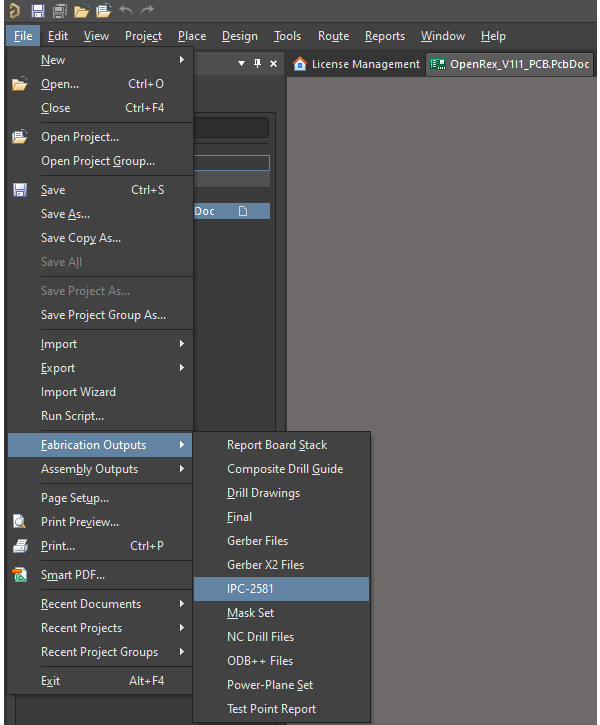Viewport: 600px width, 725px height.
Task: Click the home icon on License Management tab
Action: (300, 64)
